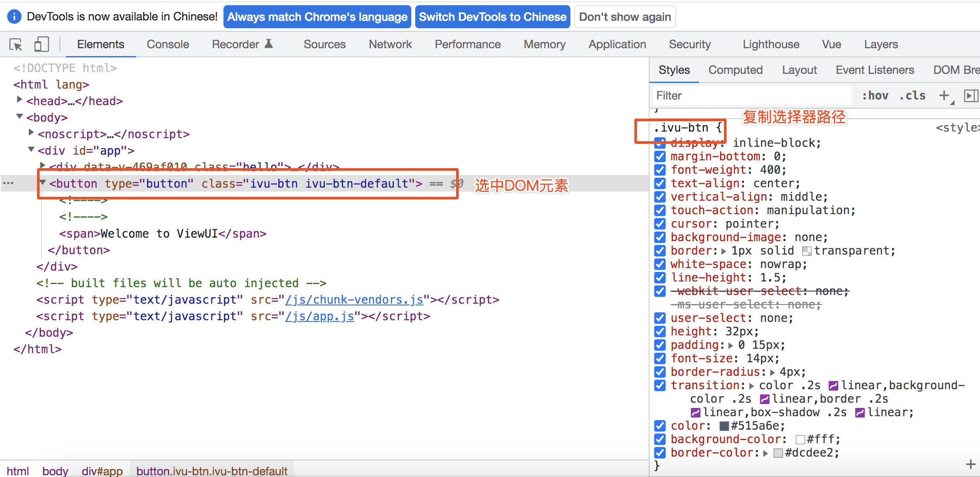This screenshot has height=477, width=980.
Task: Open the transition color easing editor icon
Action: coord(833,386)
